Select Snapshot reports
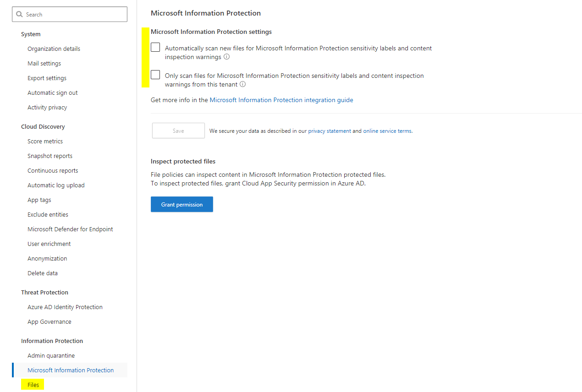Screen dimensions: 582x392 pos(50,156)
